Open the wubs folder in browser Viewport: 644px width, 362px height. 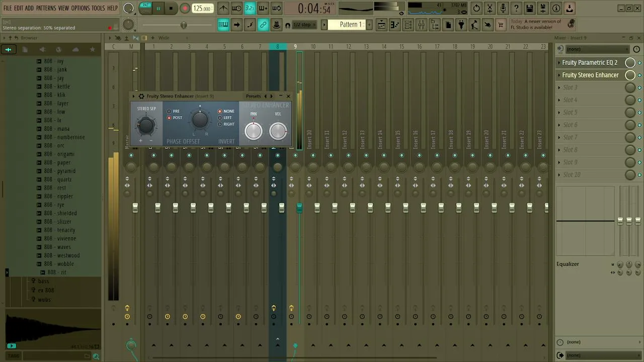point(44,300)
